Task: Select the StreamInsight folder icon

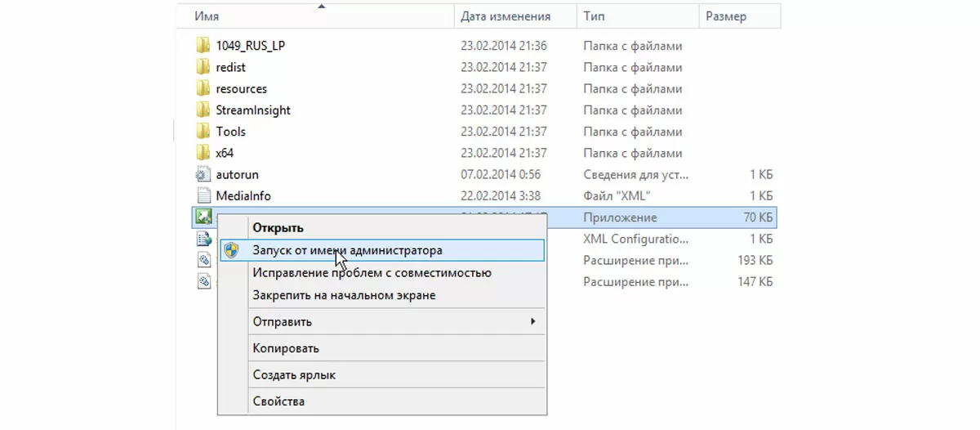Action: (x=203, y=110)
